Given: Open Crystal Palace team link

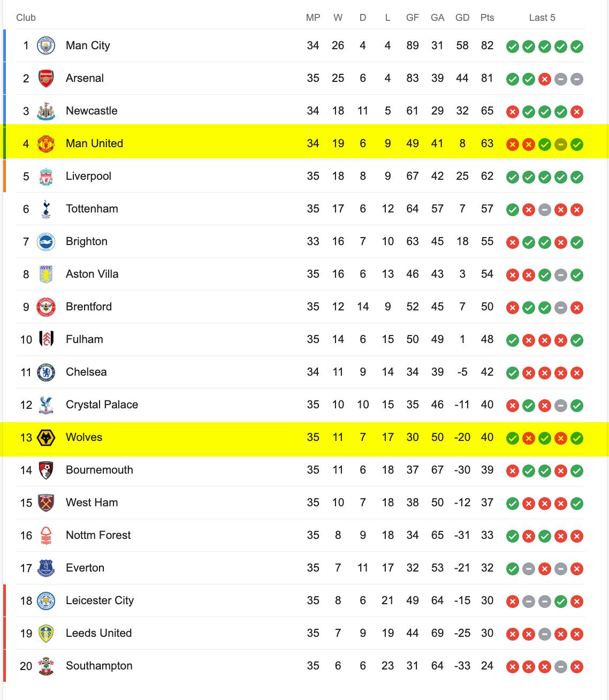Looking at the screenshot, I should (x=102, y=405).
